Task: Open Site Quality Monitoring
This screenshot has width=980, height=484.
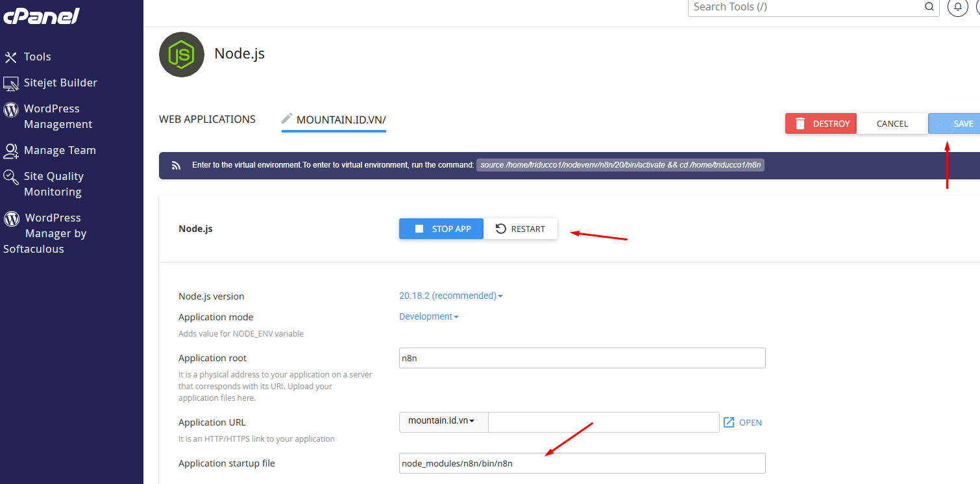Action: 54,184
